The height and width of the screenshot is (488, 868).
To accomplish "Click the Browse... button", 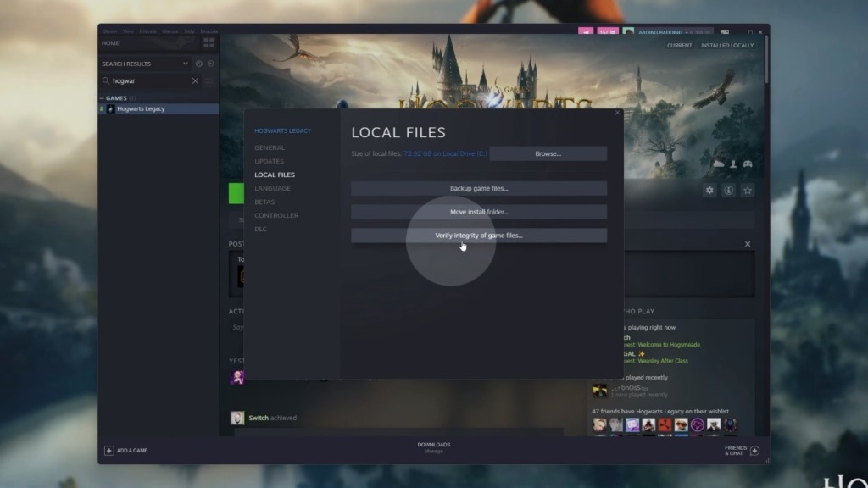I will [x=548, y=154].
